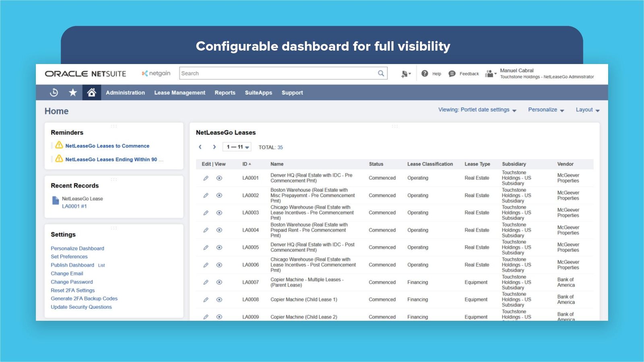Open the Support menu

point(292,93)
